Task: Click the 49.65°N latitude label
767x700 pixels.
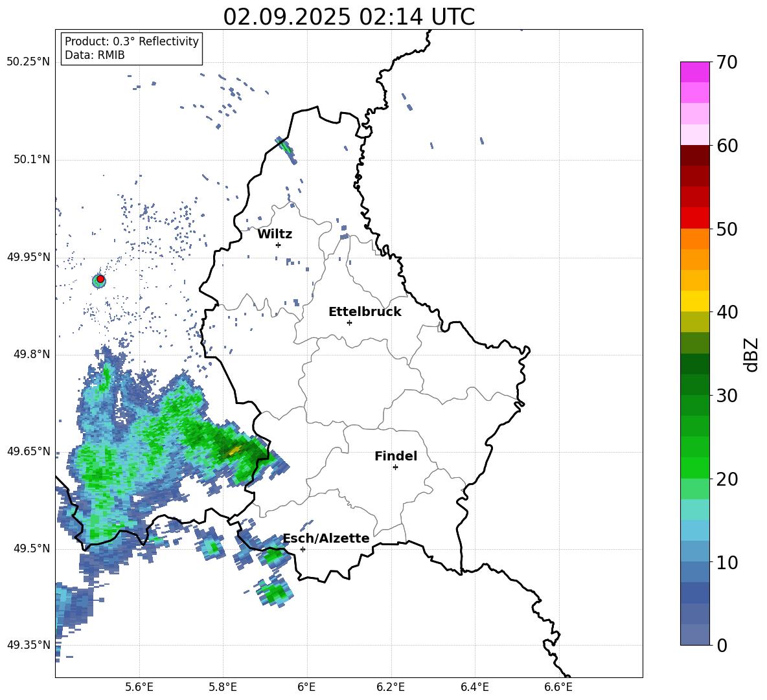Action: click(29, 451)
